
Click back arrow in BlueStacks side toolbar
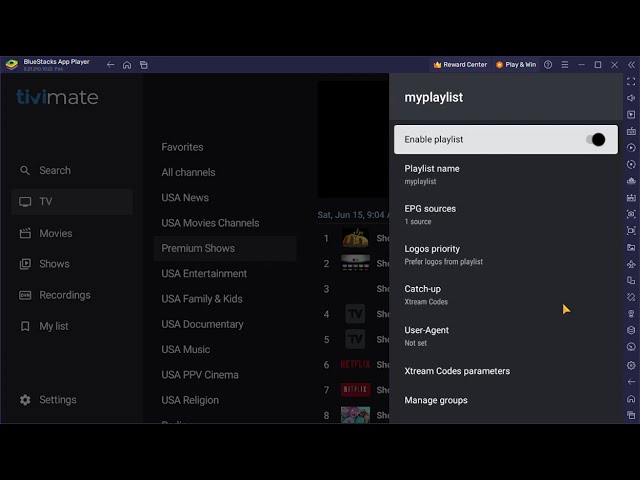tap(631, 382)
